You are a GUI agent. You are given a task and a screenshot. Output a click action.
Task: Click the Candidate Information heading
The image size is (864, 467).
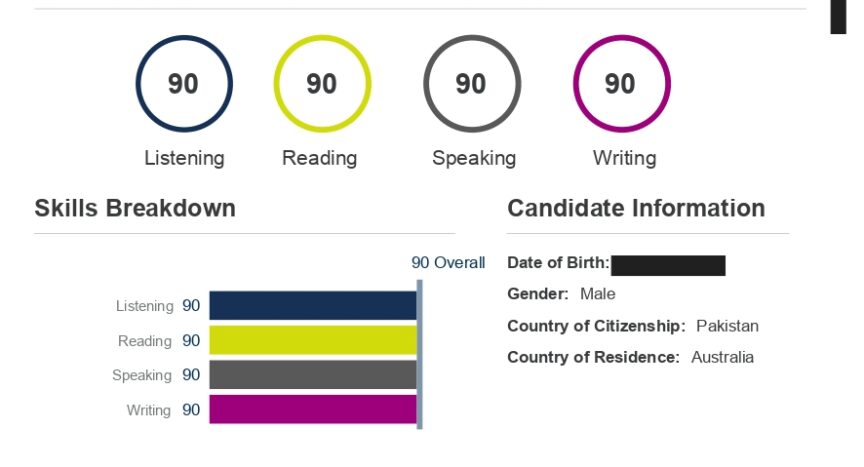(636, 209)
